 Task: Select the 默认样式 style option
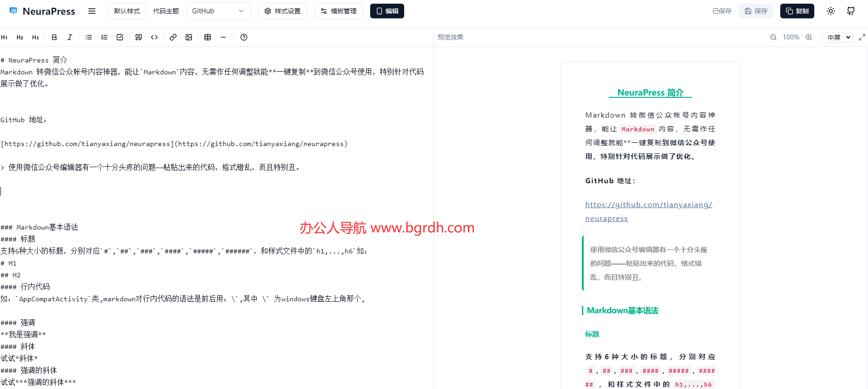pos(127,11)
